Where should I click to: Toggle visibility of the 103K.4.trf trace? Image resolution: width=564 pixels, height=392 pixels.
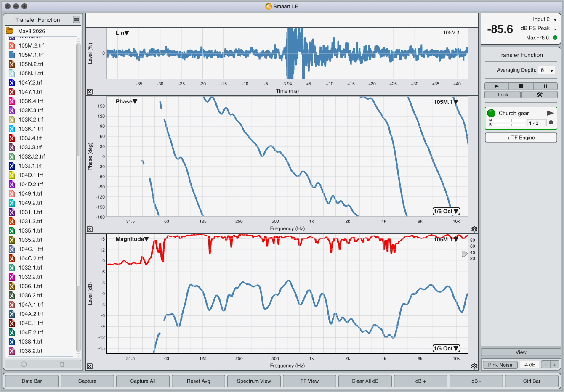(12, 101)
